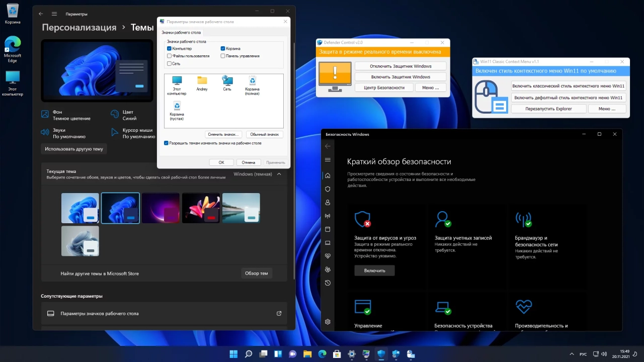Click 'Включить классический стиль контекстного меню Win11'
This screenshot has height=362, width=644.
pyautogui.click(x=569, y=86)
